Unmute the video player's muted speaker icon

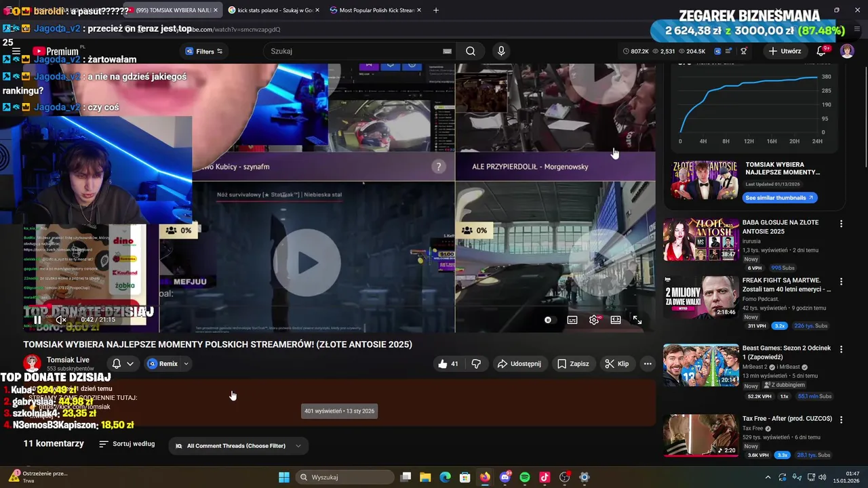point(61,320)
